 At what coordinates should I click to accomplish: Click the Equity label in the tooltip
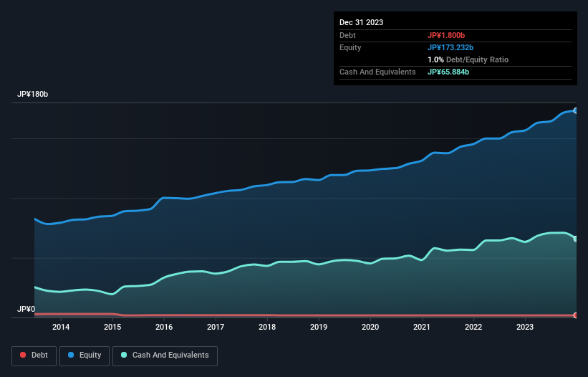(350, 47)
